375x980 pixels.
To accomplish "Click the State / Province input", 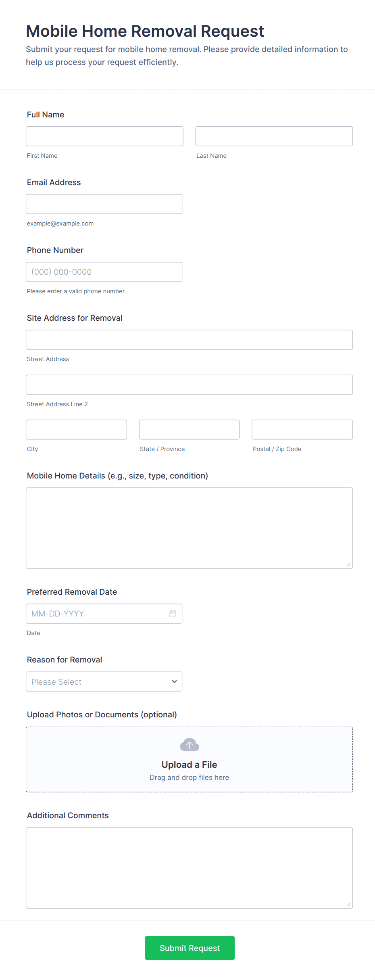I will click(189, 429).
